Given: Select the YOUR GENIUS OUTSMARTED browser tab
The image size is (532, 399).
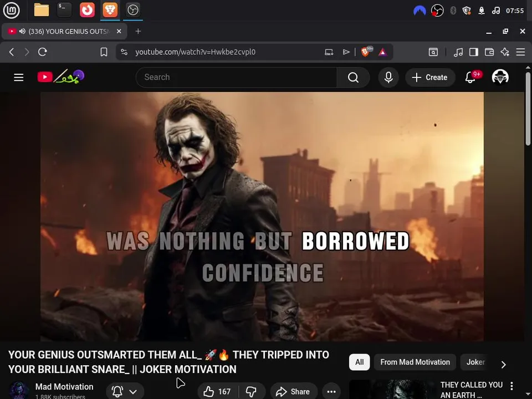Looking at the screenshot, I should click(64, 31).
